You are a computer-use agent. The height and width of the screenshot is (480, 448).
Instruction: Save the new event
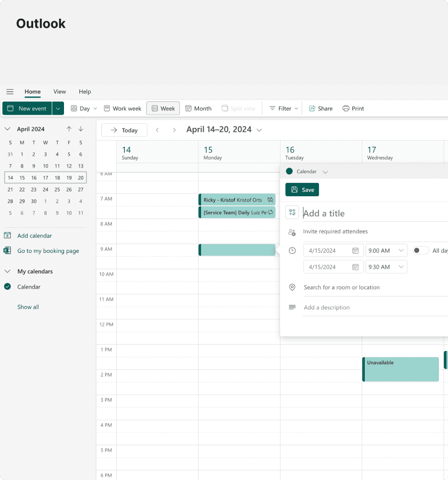point(302,190)
